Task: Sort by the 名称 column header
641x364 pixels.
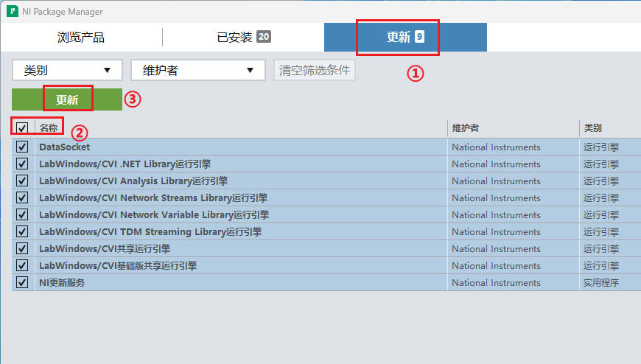Action: pos(49,128)
